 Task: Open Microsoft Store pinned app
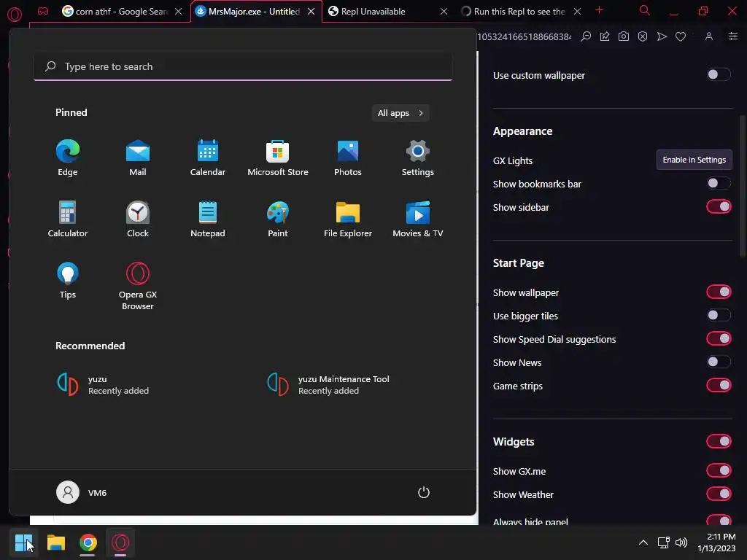click(x=278, y=157)
